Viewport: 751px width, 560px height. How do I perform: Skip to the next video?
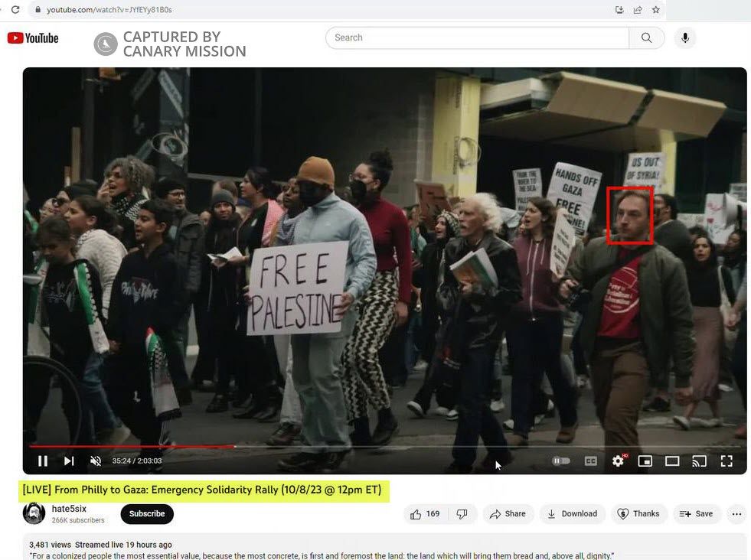pos(69,461)
